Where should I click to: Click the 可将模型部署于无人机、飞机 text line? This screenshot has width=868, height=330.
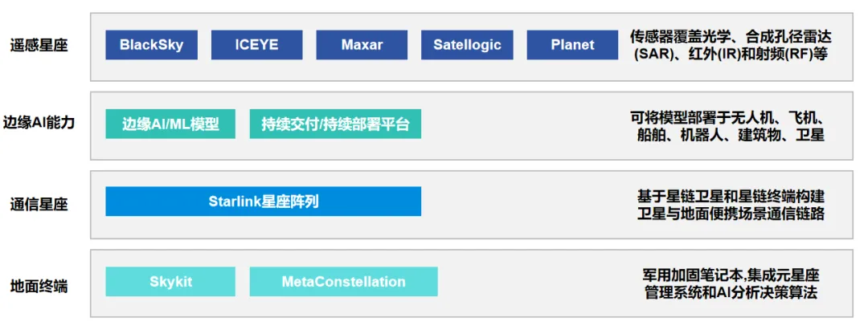[729, 117]
